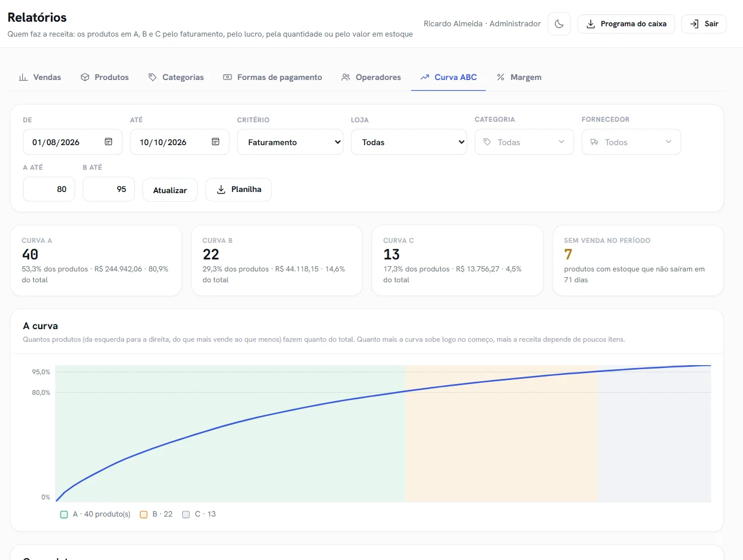Click the box icon next to Produtos
The width and height of the screenshot is (743, 560).
coord(85,77)
